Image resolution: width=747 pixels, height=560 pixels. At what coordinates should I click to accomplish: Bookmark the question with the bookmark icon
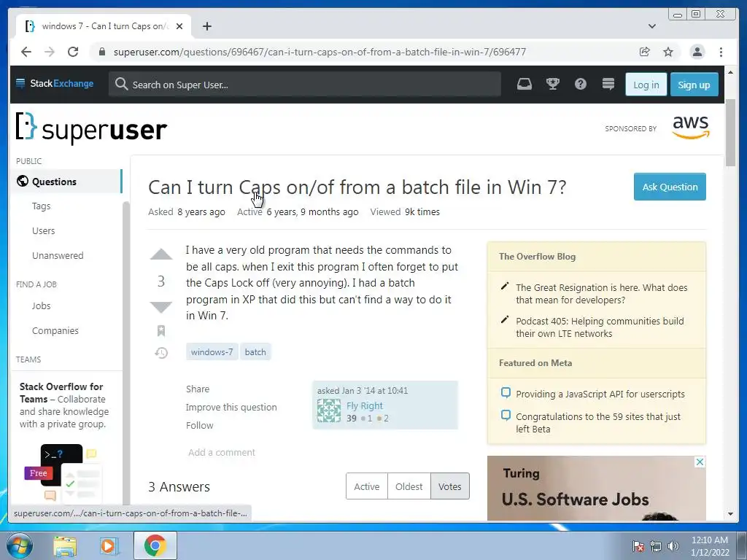(x=161, y=330)
